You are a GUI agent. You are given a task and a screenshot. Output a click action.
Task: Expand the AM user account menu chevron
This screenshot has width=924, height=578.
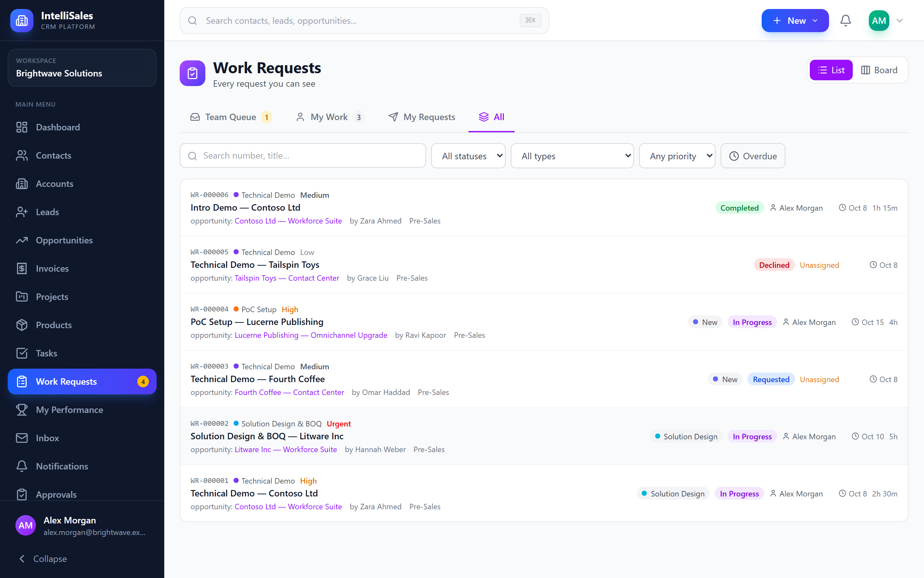899,21
